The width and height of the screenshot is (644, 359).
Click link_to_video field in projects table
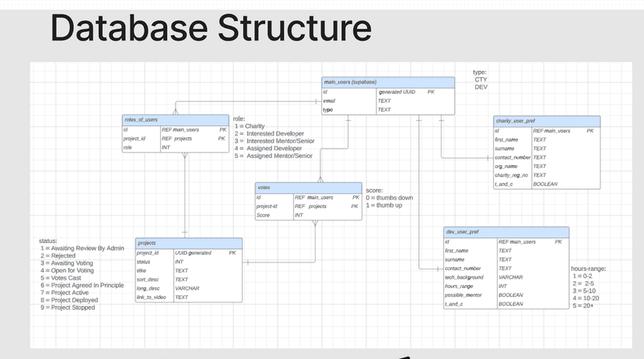coord(151,297)
